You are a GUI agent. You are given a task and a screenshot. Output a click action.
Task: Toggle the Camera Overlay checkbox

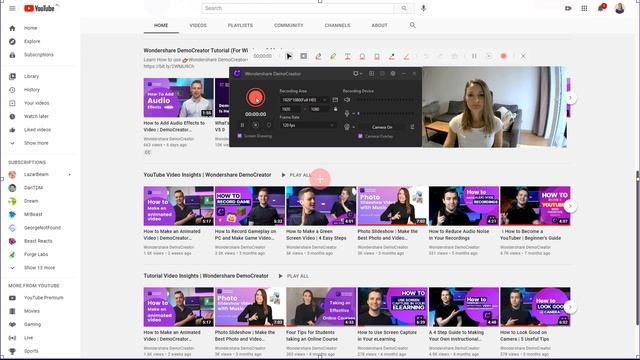[x=360, y=136]
